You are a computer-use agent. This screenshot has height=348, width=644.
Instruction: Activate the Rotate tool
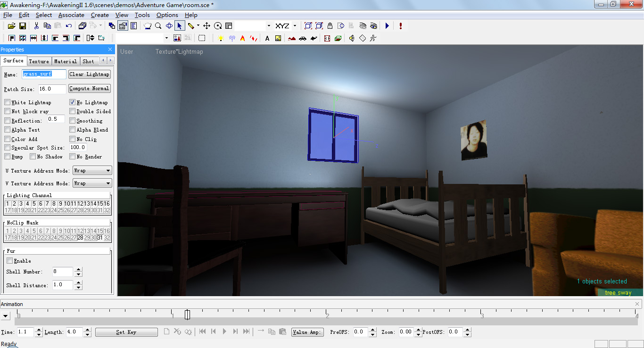(x=217, y=26)
